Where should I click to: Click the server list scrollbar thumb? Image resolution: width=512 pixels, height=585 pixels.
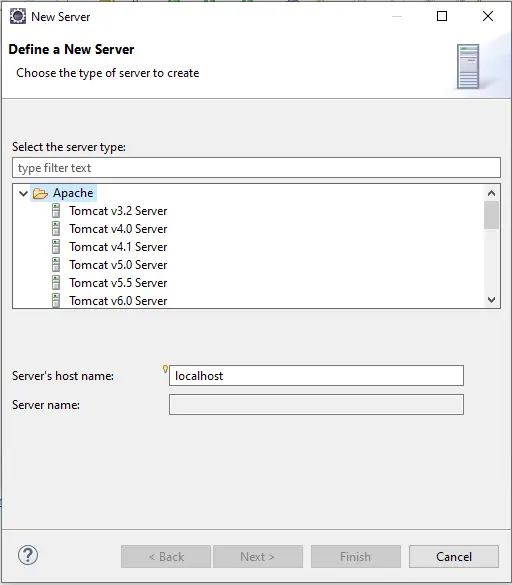[491, 215]
